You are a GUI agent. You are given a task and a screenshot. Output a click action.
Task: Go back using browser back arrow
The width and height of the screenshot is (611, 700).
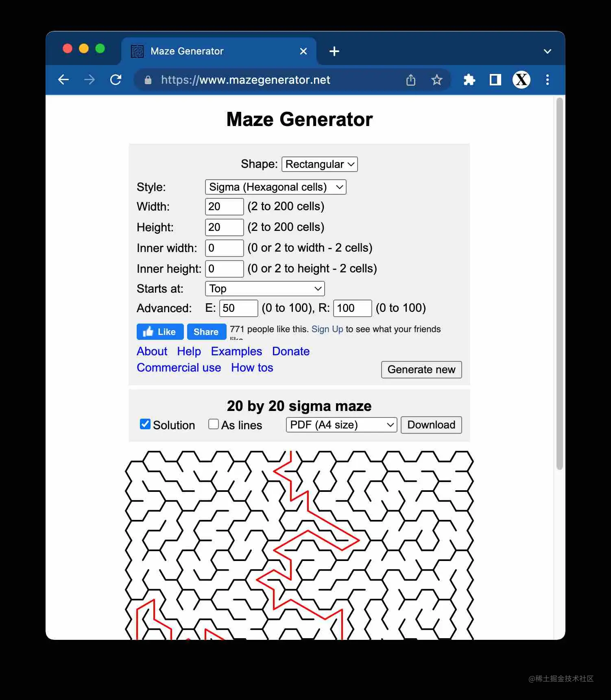click(x=63, y=80)
